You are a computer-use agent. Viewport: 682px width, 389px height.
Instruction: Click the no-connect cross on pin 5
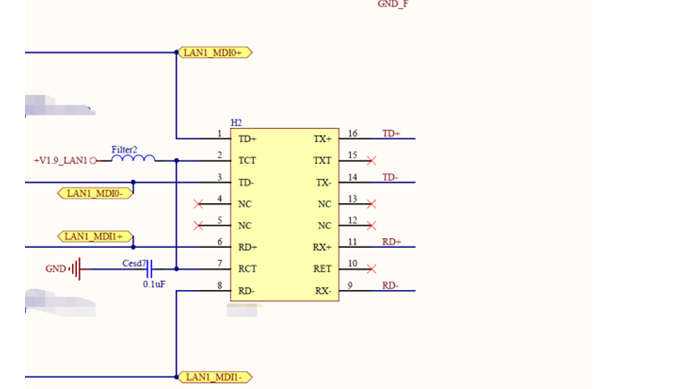point(198,225)
